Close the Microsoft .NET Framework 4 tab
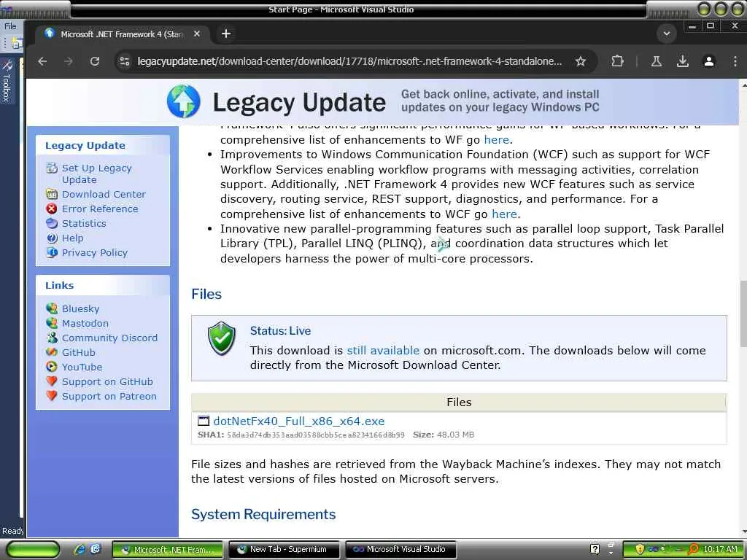 (x=197, y=34)
